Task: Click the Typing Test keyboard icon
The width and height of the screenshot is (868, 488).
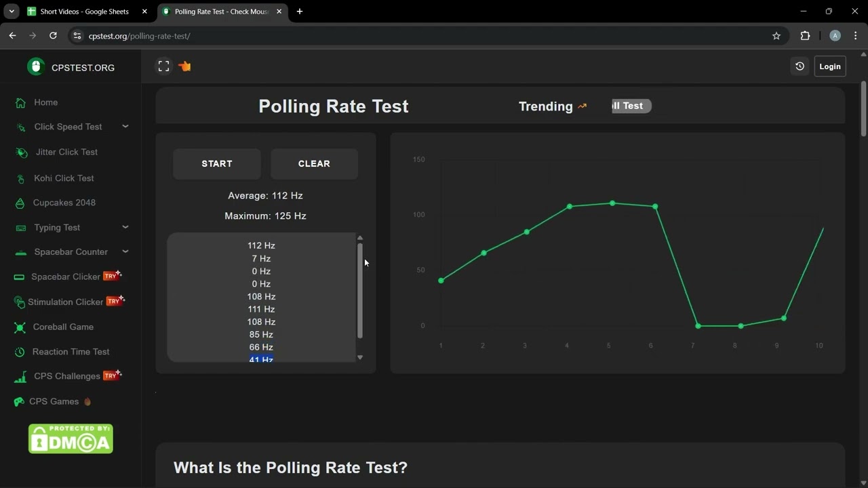Action: coord(21,228)
